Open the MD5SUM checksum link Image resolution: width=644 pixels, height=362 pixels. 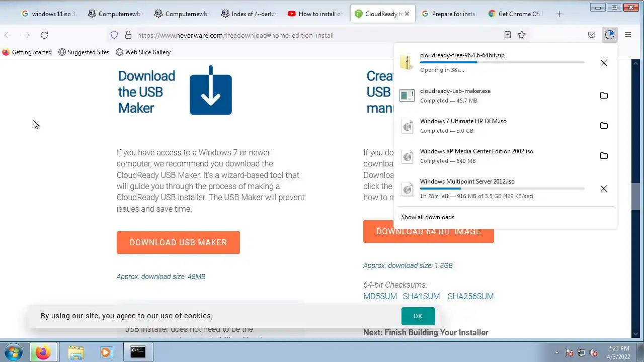tap(380, 296)
